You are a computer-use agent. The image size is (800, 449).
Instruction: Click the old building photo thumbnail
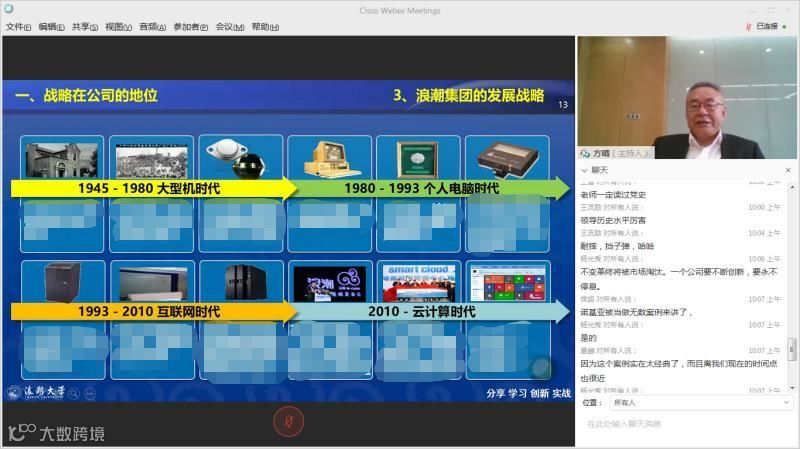[62, 160]
